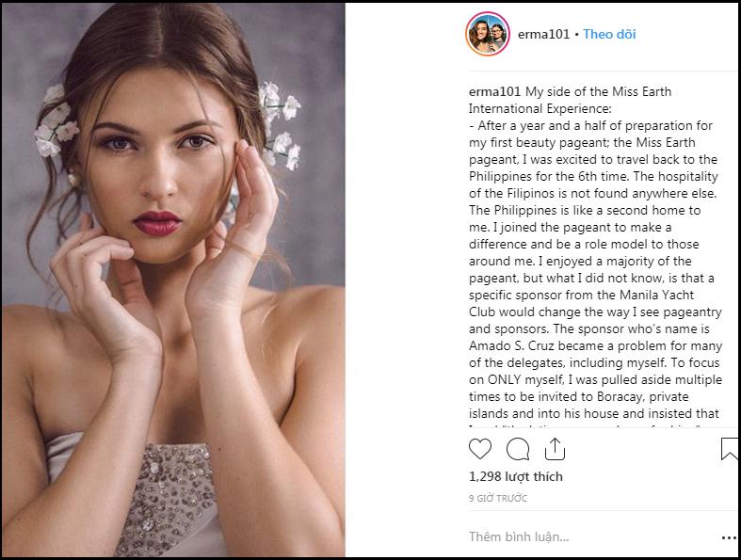Viewport: 741px width, 560px height.
Task: Click erma101 username starting the caption
Action: click(494, 92)
